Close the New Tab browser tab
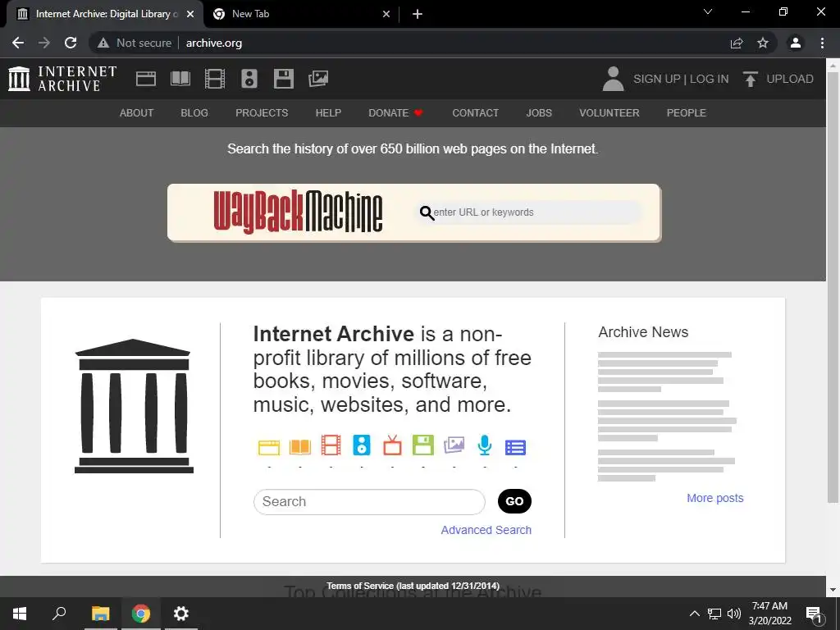This screenshot has height=630, width=840. click(x=386, y=15)
